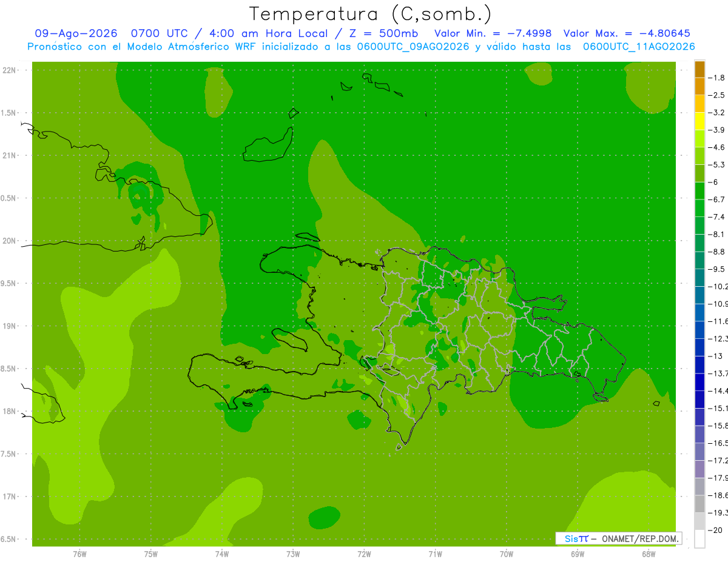Screen dimensions: 728x562
Task: Click the '-6.7' legend value
Action: (717, 199)
